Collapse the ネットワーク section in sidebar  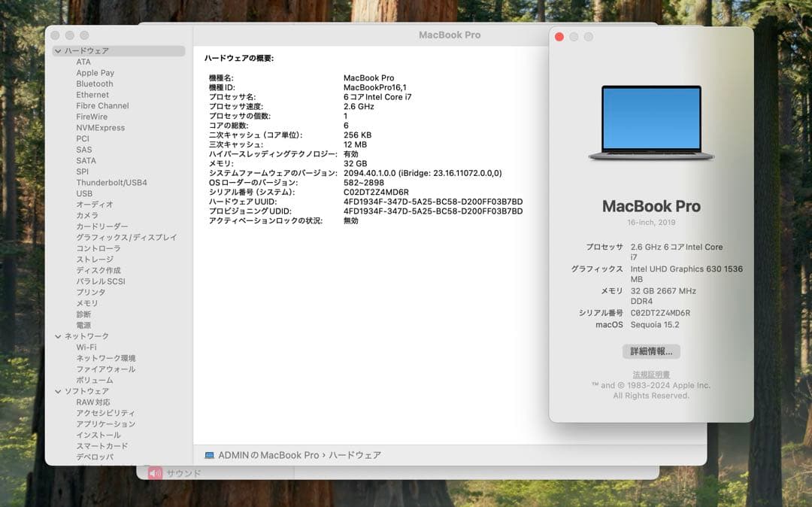58,336
